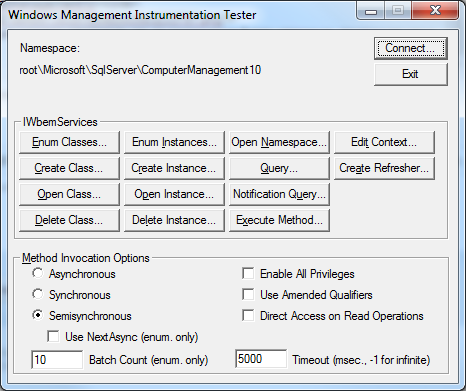Enable the Use NextAsync checkbox
The height and width of the screenshot is (391, 466).
(53, 336)
